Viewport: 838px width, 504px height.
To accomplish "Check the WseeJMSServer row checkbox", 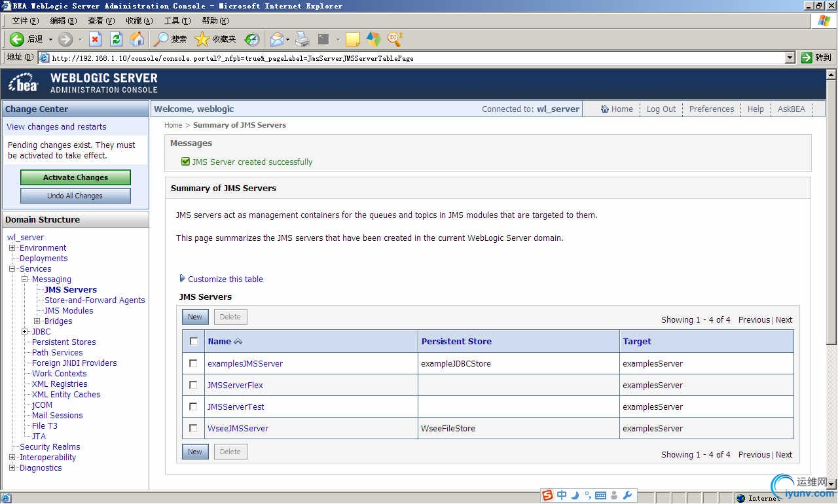I will coord(193,427).
